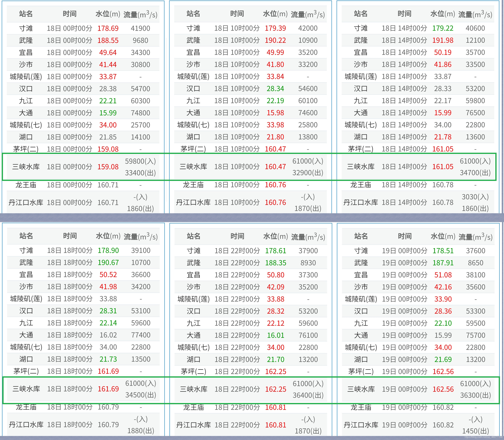Click 丹江口水库 outflow 1450(出)

coord(475,431)
